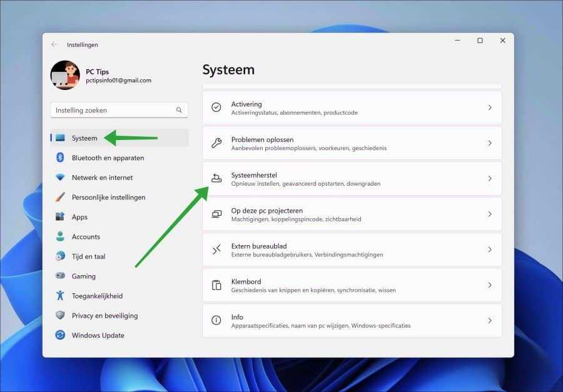
Task: Open Persoonlijke instellingen category
Action: (119, 197)
